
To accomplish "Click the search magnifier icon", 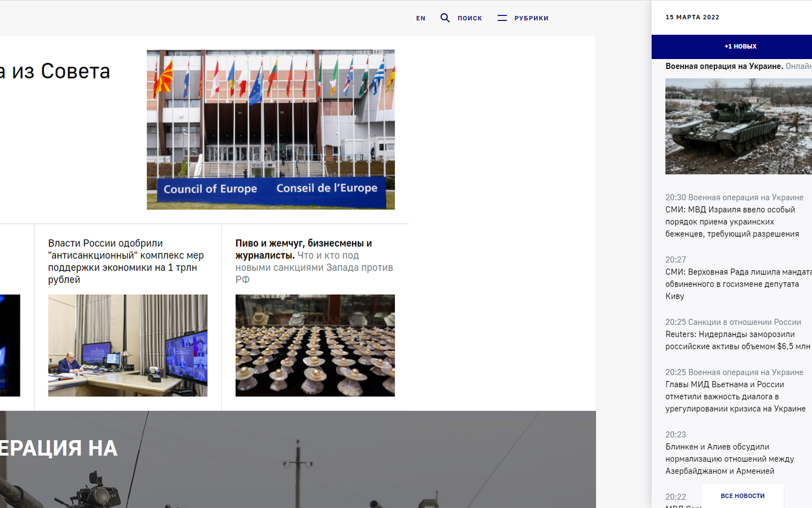I will click(x=445, y=18).
